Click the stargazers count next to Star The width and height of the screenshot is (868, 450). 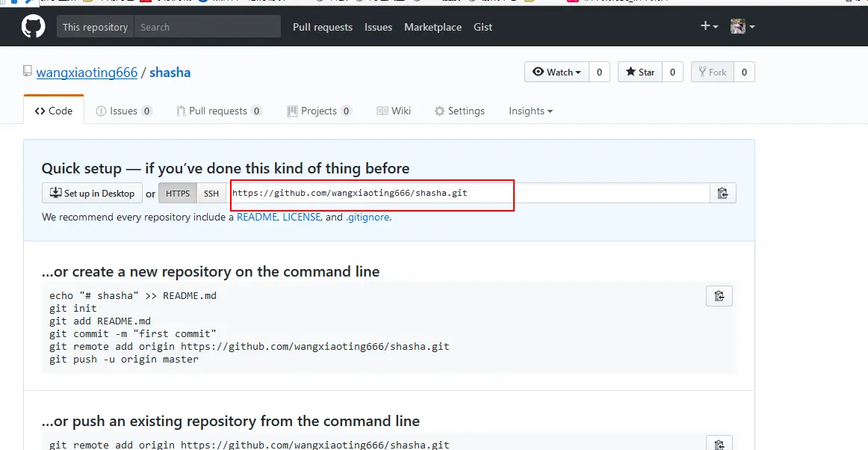[x=672, y=72]
